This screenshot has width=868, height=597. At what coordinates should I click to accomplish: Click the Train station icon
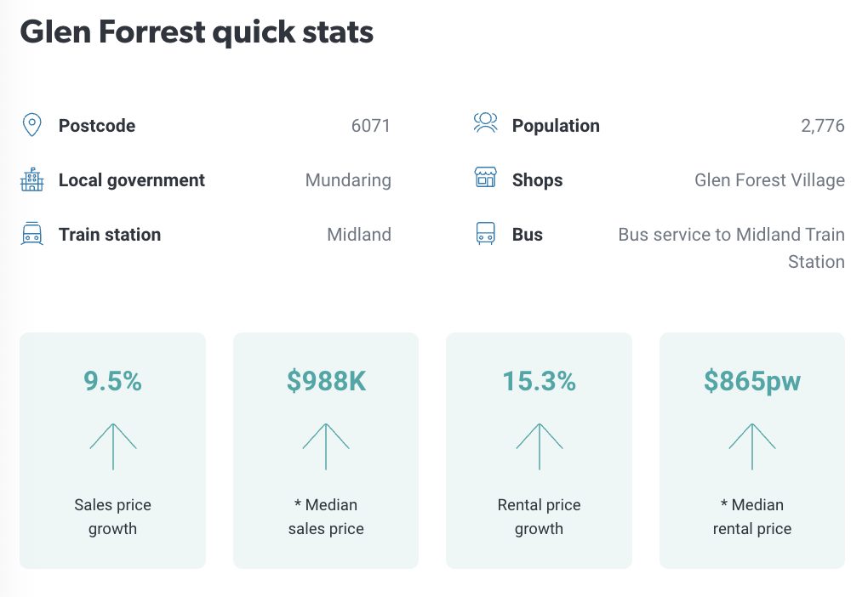tap(31, 234)
